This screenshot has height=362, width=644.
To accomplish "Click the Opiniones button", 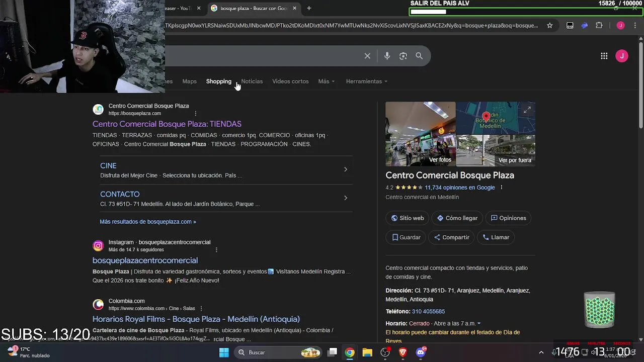I will (509, 218).
